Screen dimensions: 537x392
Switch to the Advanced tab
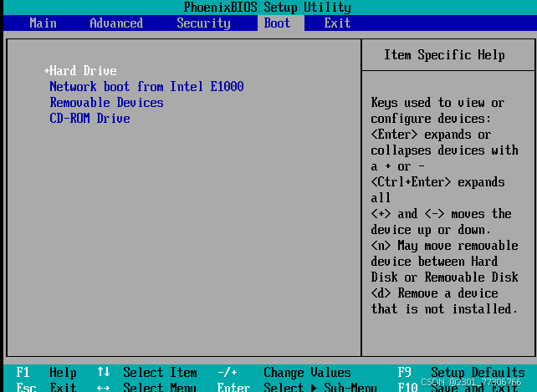pyautogui.click(x=116, y=23)
